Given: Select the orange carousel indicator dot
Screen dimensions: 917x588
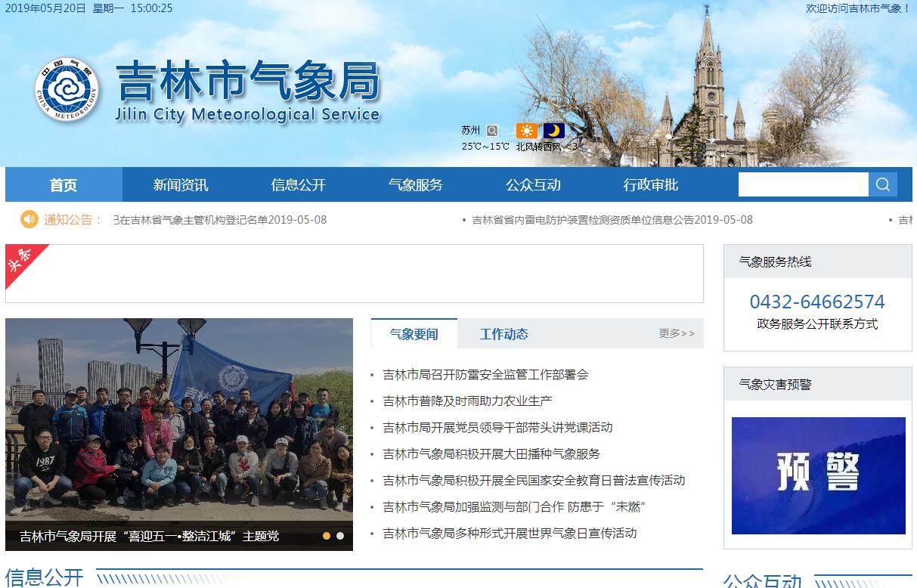Looking at the screenshot, I should (x=327, y=536).
